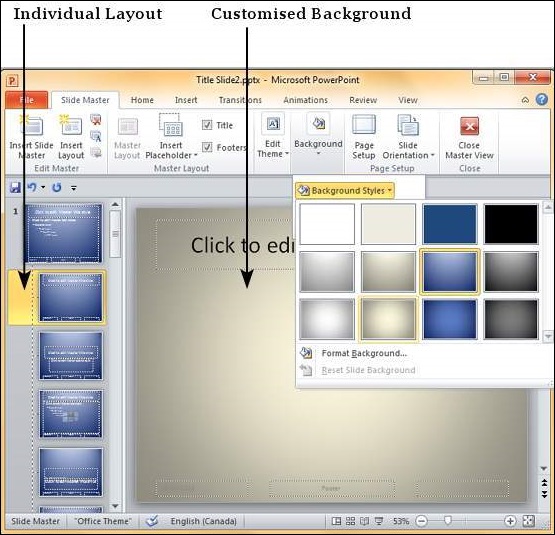Click the spell check status icon
This screenshot has width=555, height=535.
tap(152, 521)
